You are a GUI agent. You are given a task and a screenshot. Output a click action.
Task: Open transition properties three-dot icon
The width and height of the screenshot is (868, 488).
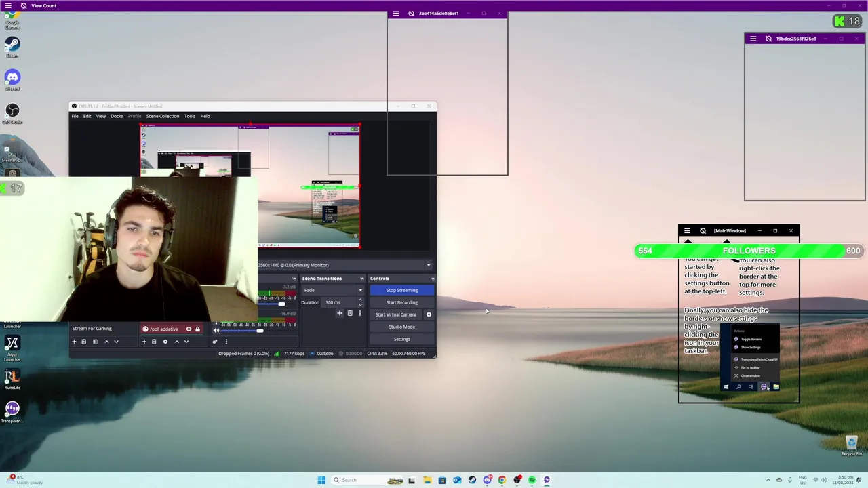pos(360,313)
